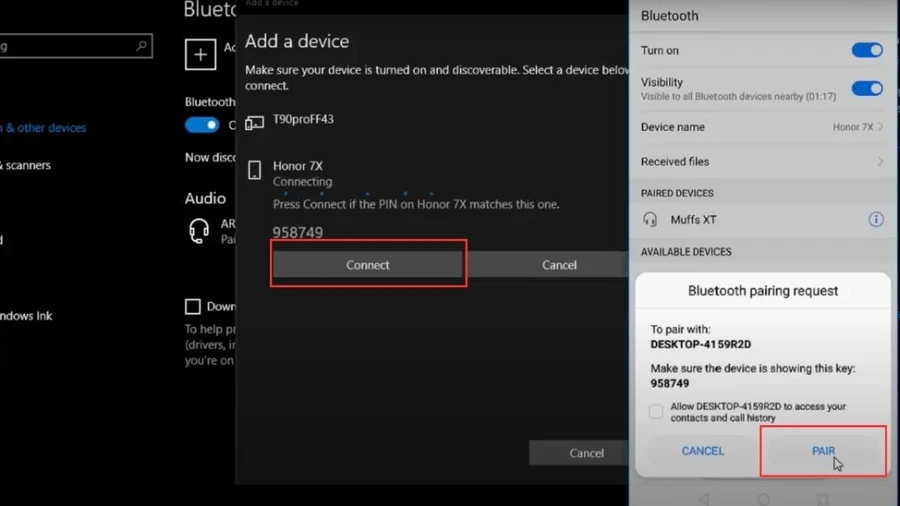Click the Honor 7X phone icon
Viewport: 900px width, 506px height.
(x=254, y=170)
